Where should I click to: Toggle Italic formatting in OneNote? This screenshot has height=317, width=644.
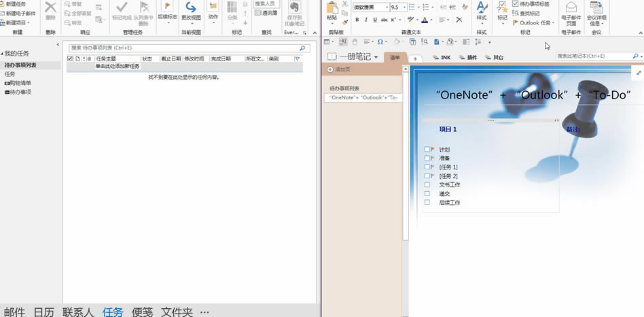click(x=366, y=20)
